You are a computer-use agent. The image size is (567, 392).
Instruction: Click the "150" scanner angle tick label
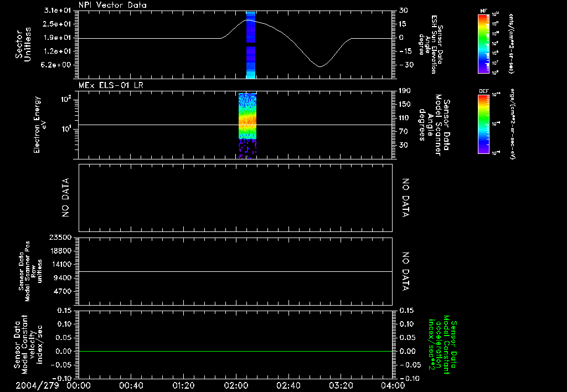(405, 104)
